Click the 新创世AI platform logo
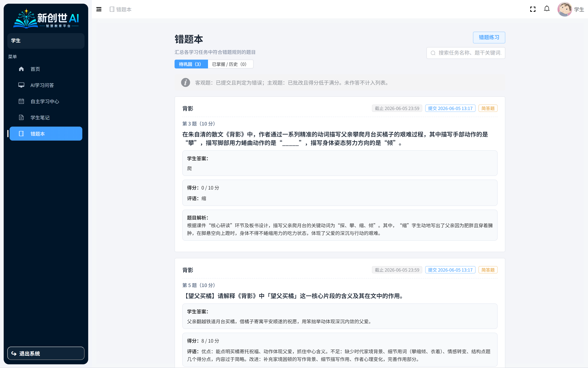 click(46, 19)
